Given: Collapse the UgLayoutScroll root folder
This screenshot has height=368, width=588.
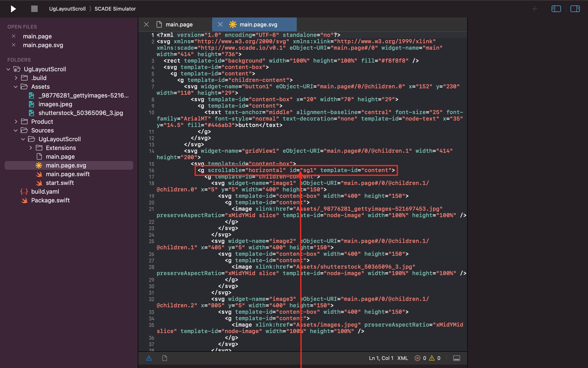Looking at the screenshot, I should click(8, 69).
